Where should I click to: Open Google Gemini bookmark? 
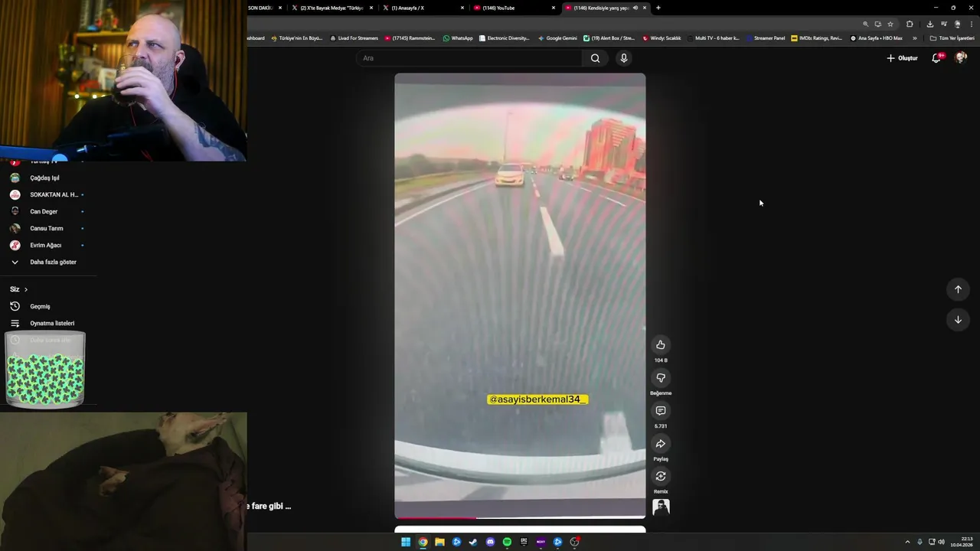point(558,37)
